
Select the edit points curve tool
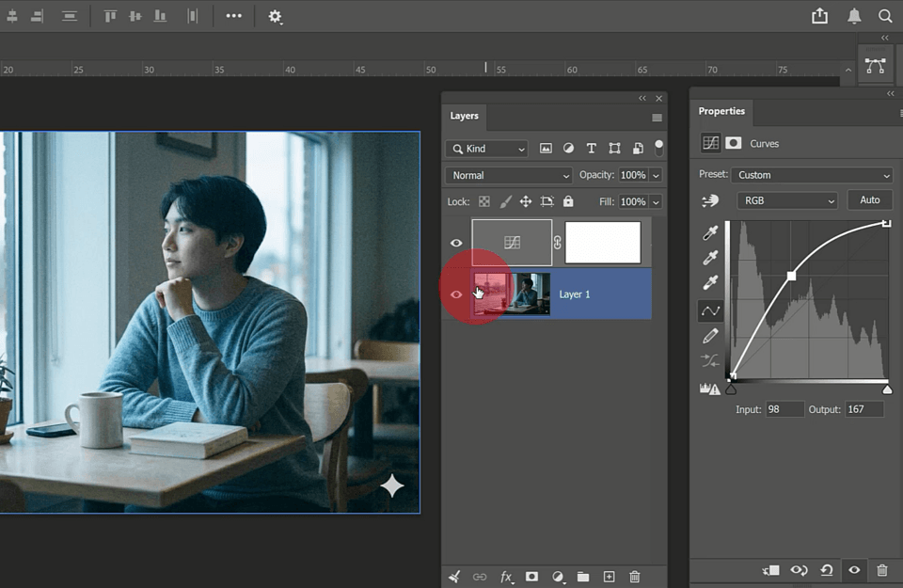click(711, 311)
